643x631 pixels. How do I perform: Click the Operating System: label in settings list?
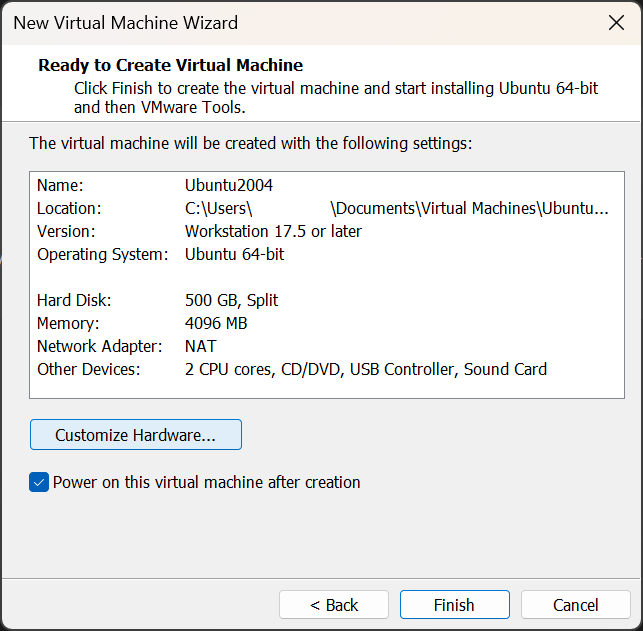pos(103,254)
